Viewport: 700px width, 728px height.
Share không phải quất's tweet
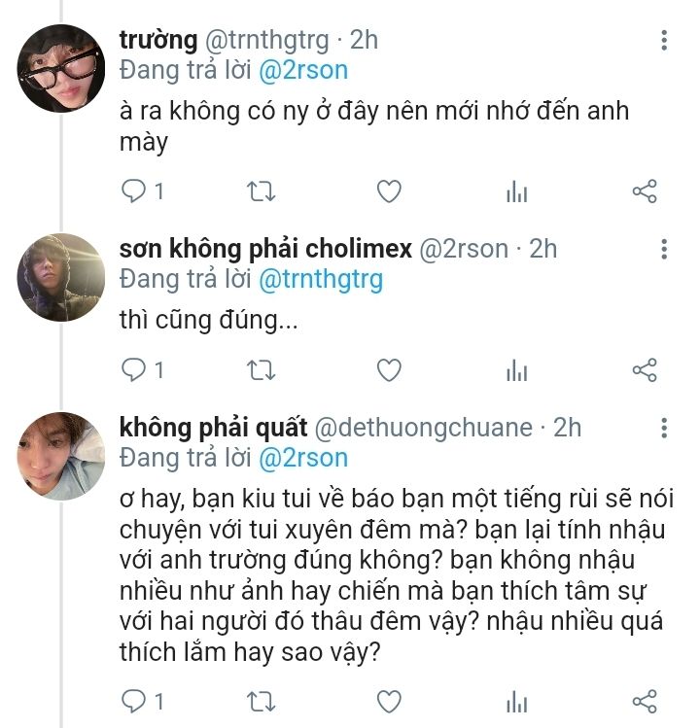tap(645, 701)
